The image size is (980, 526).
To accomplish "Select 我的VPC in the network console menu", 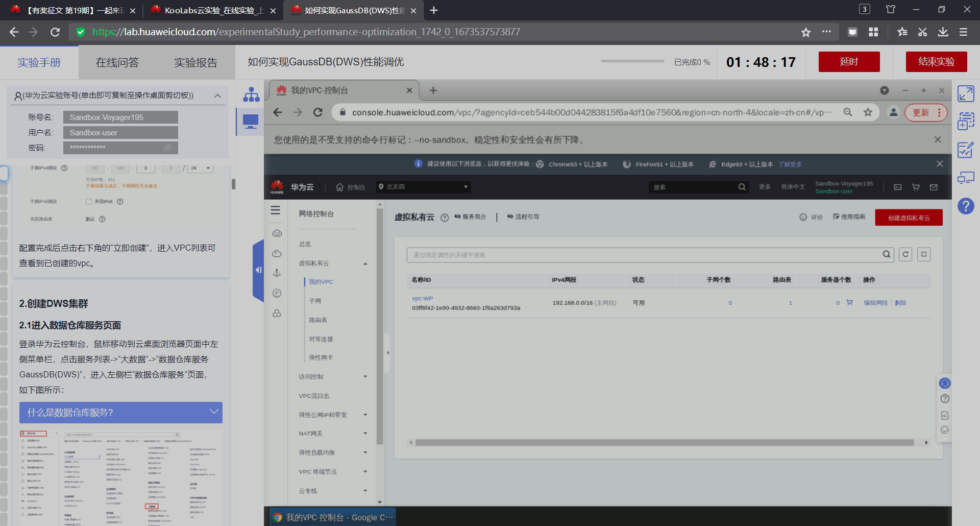I will [x=321, y=282].
